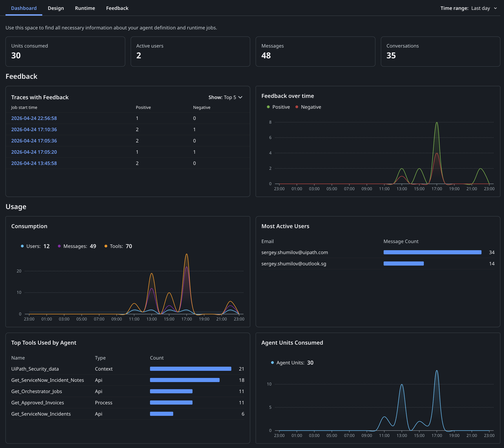
Task: Open the Dashboard tab
Action: click(24, 8)
